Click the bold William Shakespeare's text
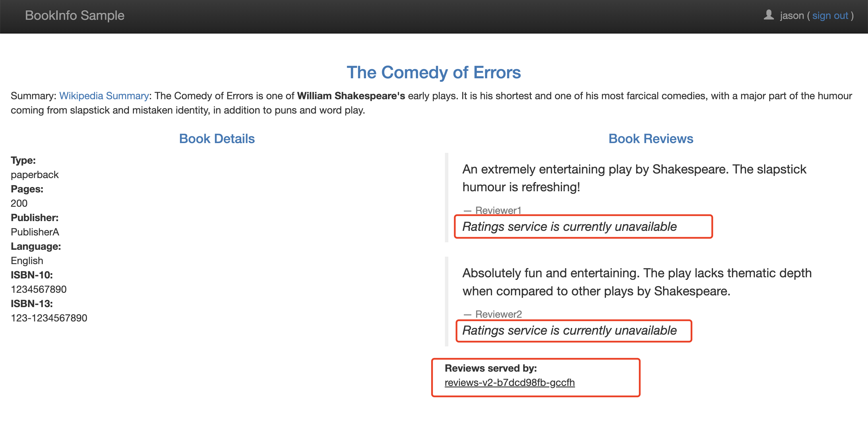The height and width of the screenshot is (437, 868). point(351,95)
